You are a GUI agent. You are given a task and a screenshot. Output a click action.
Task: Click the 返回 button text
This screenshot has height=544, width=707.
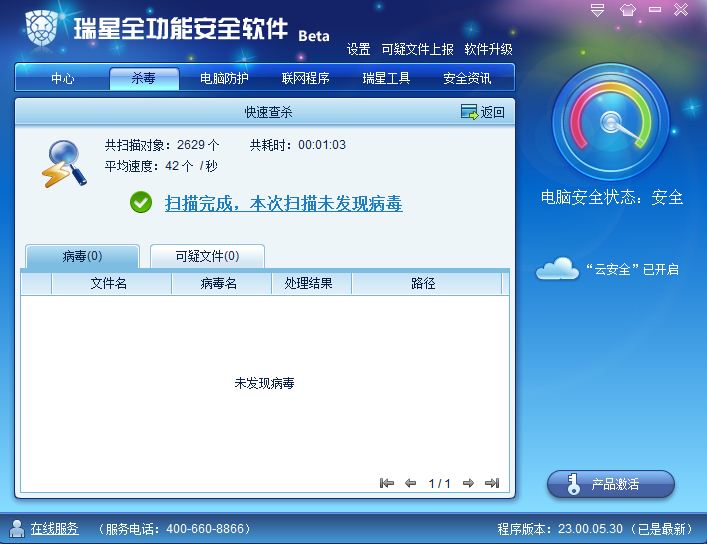pyautogui.click(x=492, y=112)
